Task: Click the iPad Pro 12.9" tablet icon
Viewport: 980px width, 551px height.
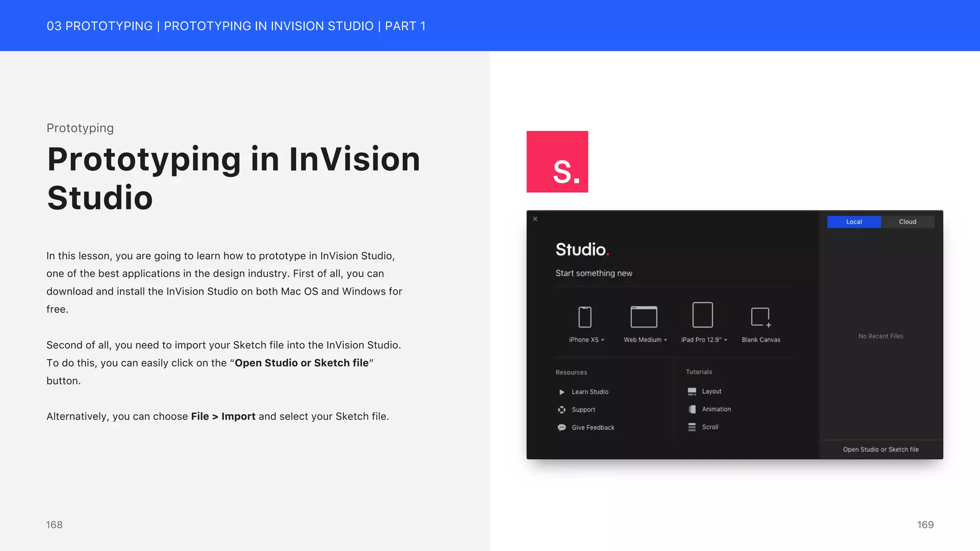Action: (x=702, y=315)
